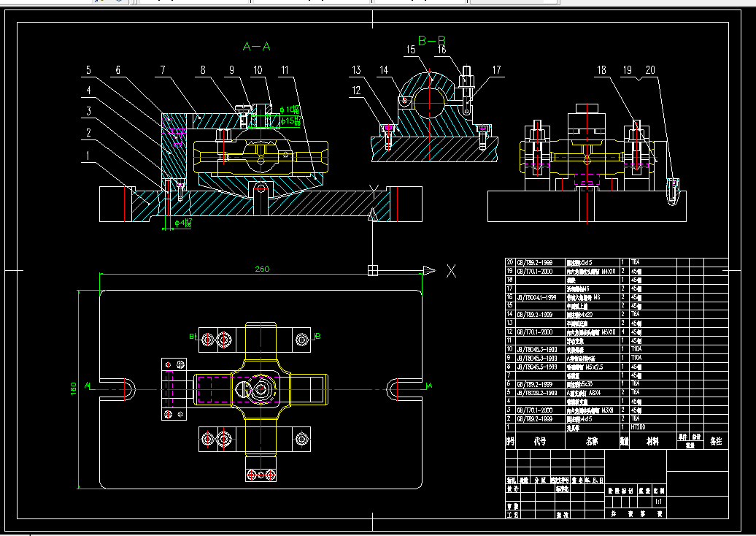Select the φ4 H7 dimension under the base
Viewport: 756px width, 536px height.
point(183,223)
